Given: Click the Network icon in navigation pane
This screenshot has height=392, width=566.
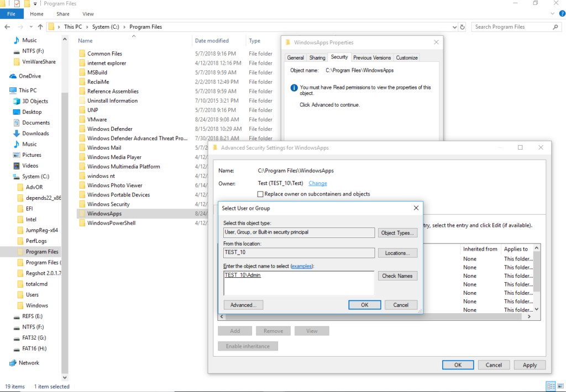Looking at the screenshot, I should click(x=13, y=363).
